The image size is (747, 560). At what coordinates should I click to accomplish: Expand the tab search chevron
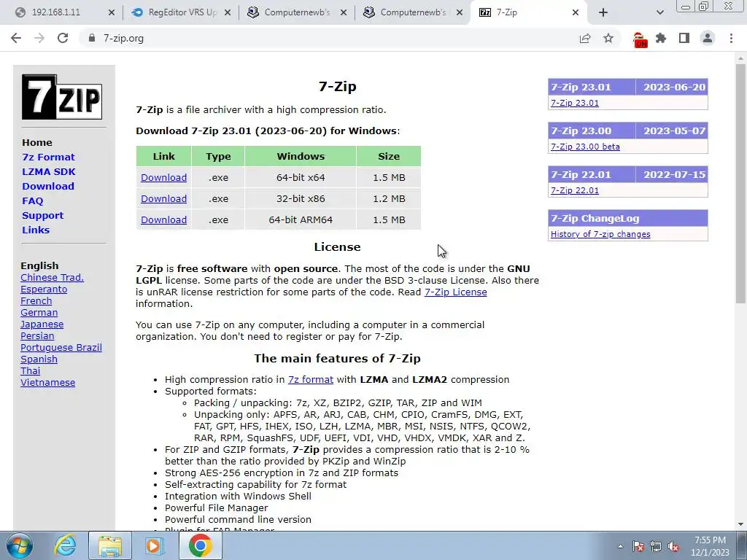(659, 13)
